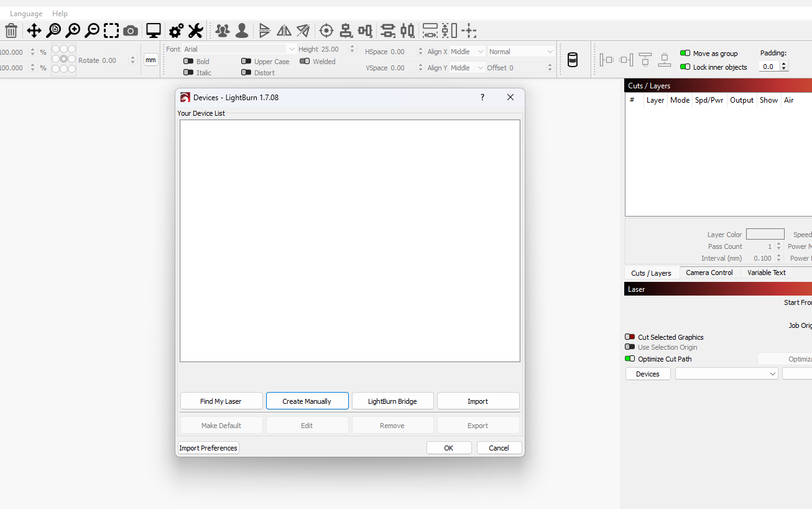Toggle the Move as group switch

pos(685,54)
